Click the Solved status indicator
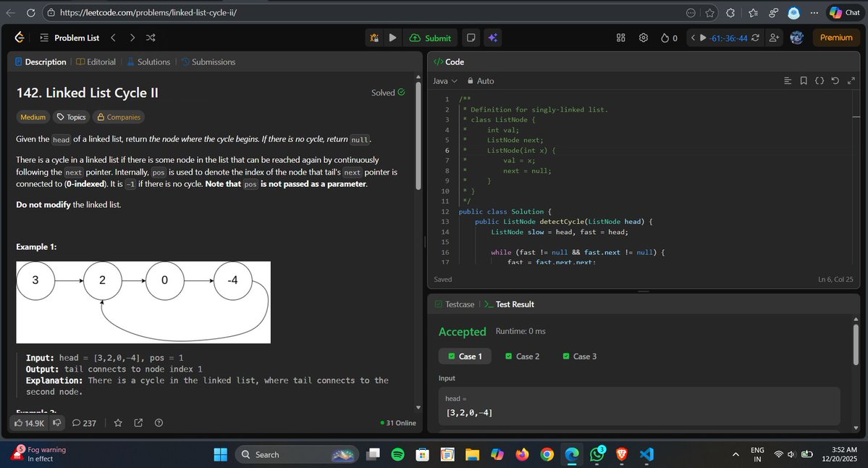The height and width of the screenshot is (468, 868). click(388, 93)
